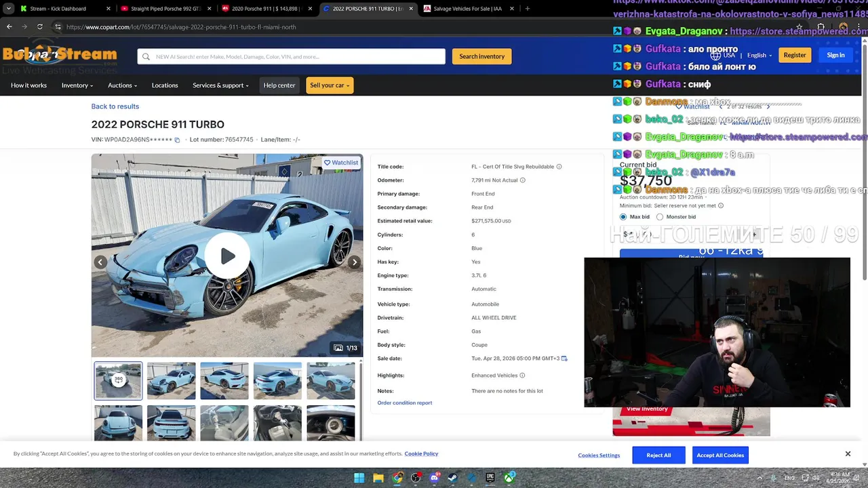Click the browser address bar URL
The width and height of the screenshot is (868, 488).
click(x=181, y=27)
